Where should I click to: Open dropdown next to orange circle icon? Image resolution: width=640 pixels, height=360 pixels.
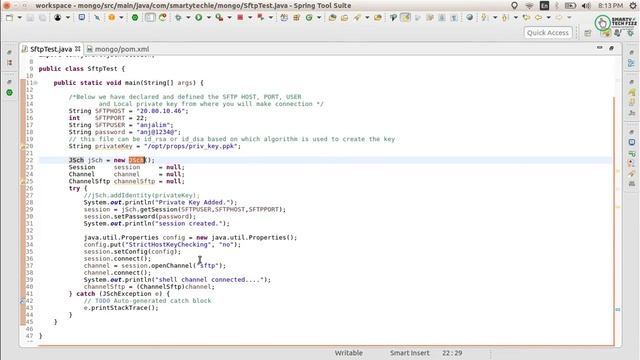(x=121, y=18)
